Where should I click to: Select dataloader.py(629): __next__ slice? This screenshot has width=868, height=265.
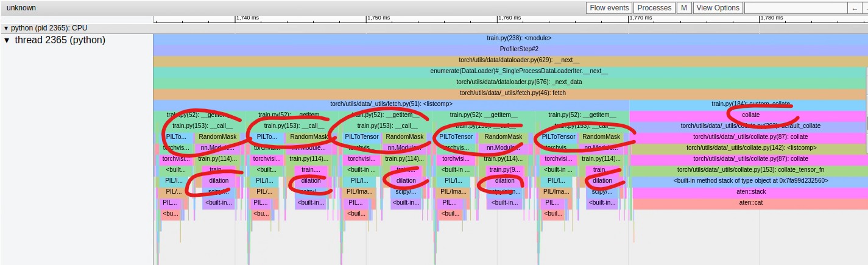[x=510, y=60]
